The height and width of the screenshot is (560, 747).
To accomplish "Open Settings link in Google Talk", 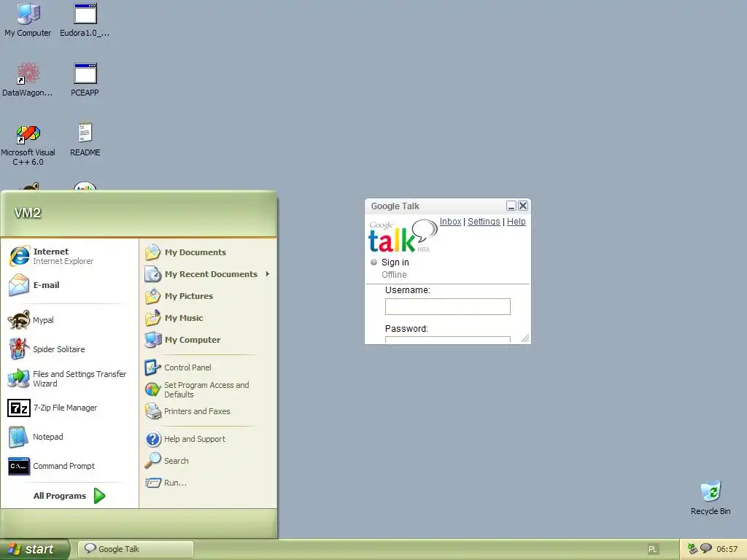I will point(484,222).
